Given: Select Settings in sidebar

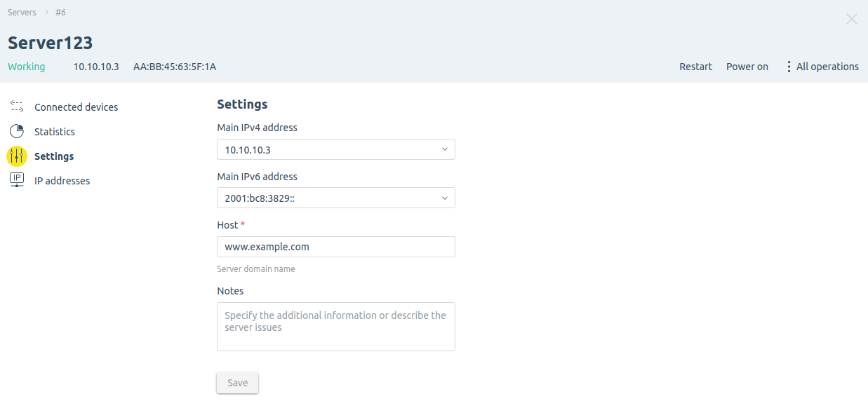Looking at the screenshot, I should [54, 156].
